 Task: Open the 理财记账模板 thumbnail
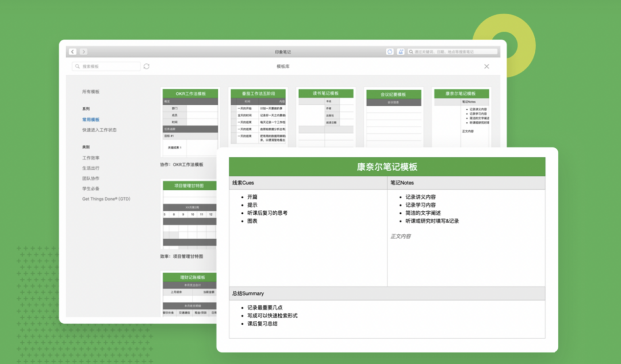pos(190,294)
